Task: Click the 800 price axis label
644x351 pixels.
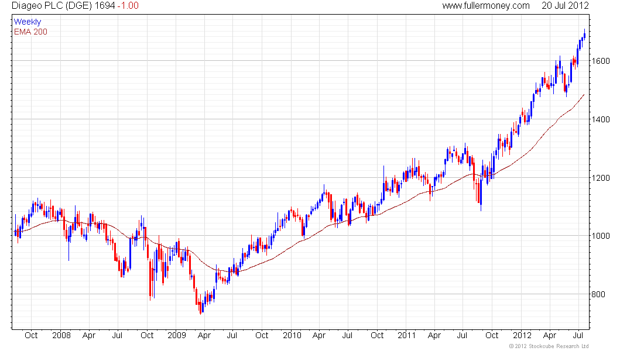Action: (598, 294)
